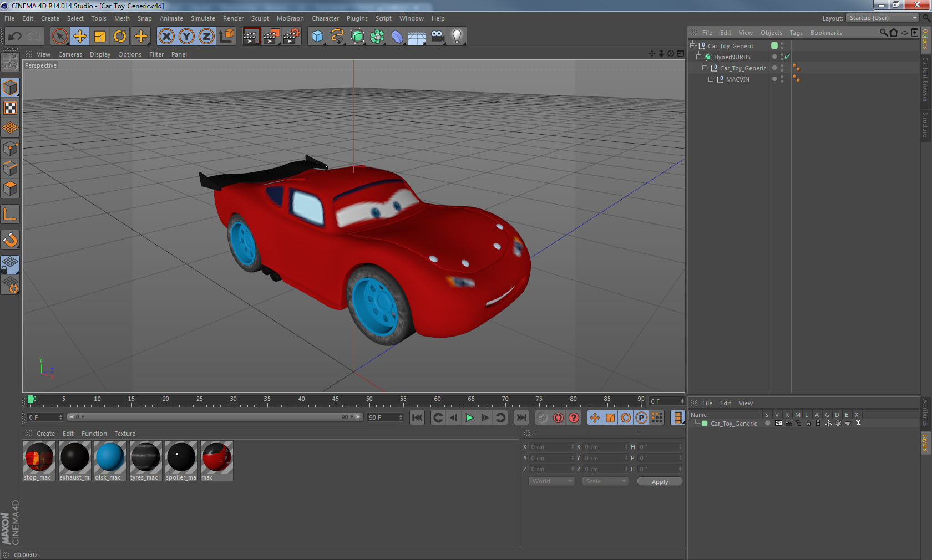Open the array modeling objects icon
Screen dimensions: 932x560
coord(377,37)
